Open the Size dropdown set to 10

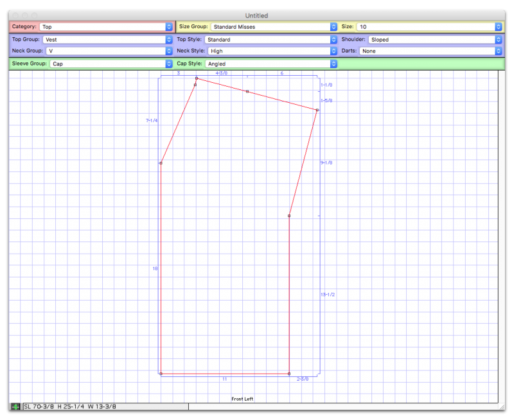[x=430, y=27]
